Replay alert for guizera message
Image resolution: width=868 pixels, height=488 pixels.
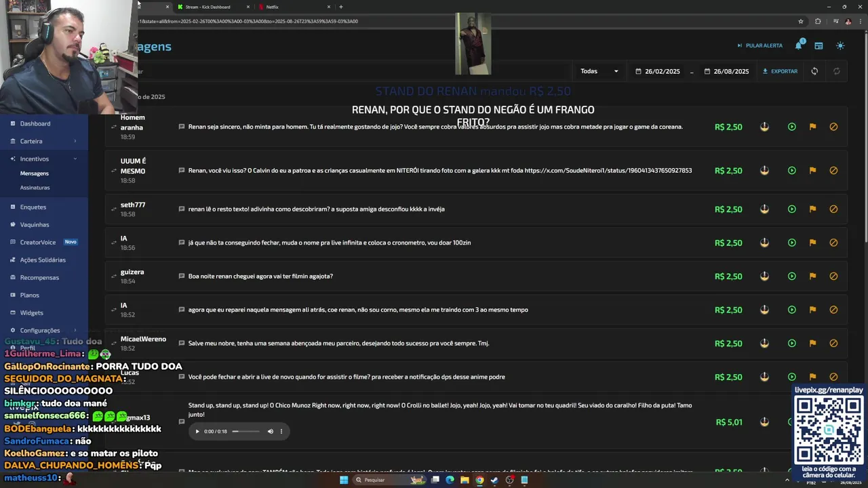point(791,277)
